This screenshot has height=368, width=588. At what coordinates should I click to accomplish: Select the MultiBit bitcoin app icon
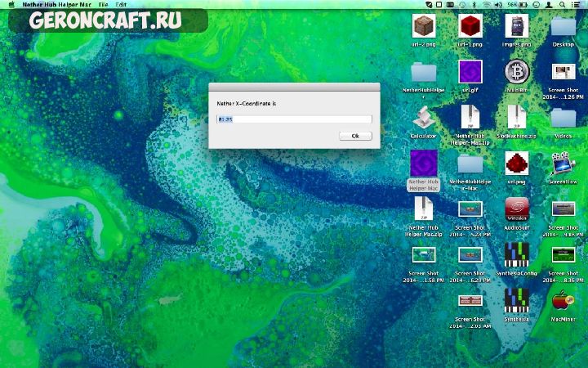pos(517,71)
